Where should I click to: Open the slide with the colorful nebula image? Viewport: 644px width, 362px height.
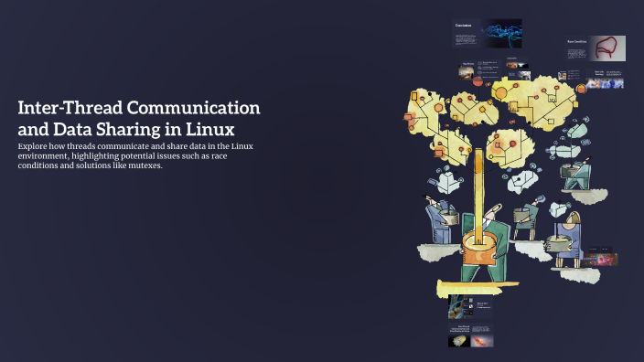point(600,256)
